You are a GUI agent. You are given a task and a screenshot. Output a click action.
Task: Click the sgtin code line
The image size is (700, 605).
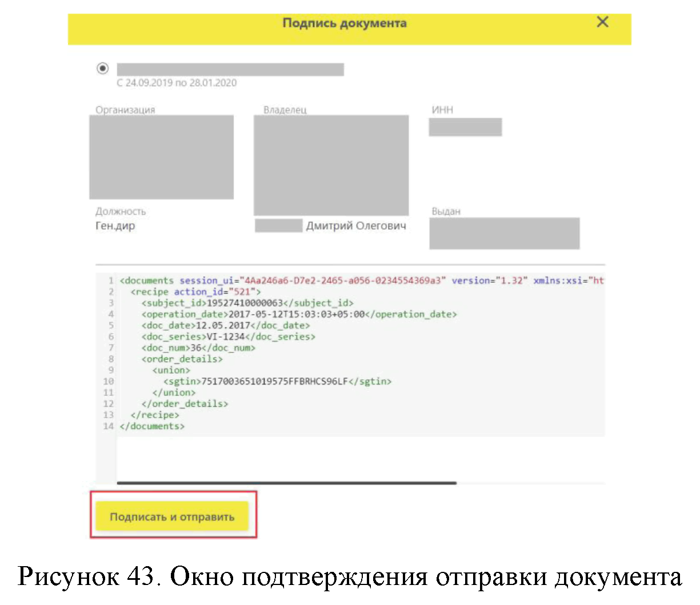[277, 381]
